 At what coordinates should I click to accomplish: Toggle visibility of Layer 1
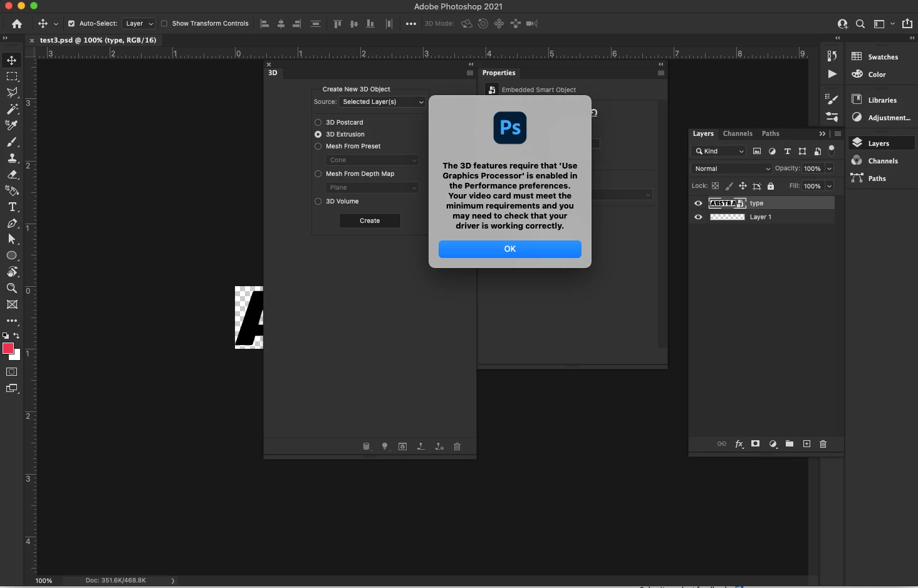coord(699,217)
